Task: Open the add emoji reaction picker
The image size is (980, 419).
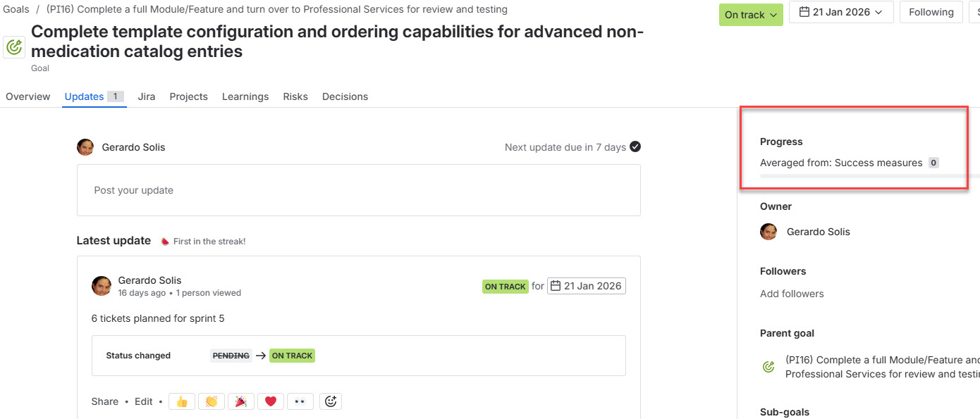Action: (331, 401)
